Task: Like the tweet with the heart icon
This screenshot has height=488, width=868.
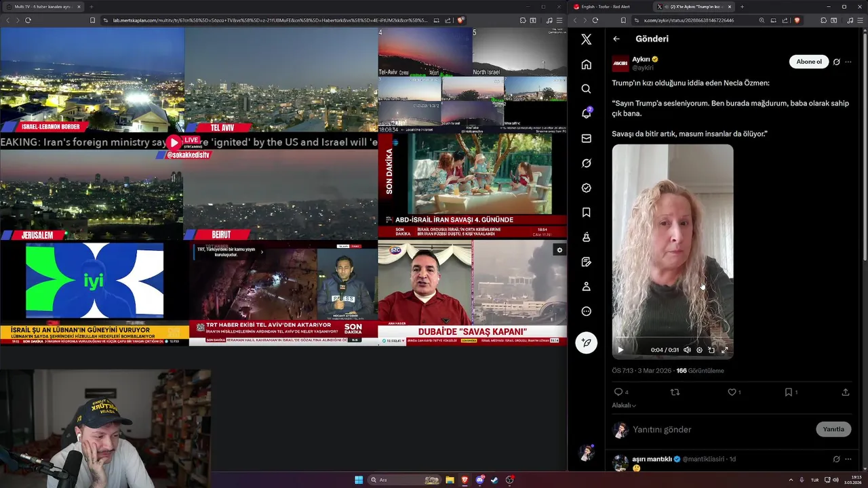Action: 732,392
